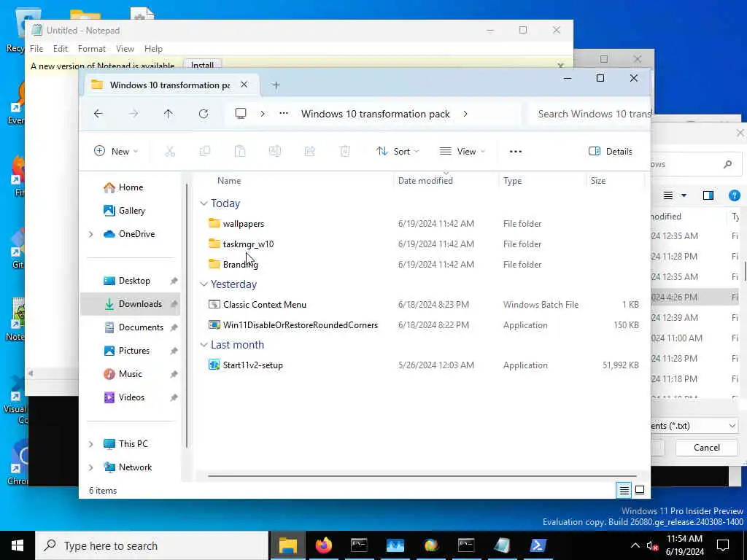Open the Notepad View menu
The height and width of the screenshot is (560, 747).
pyautogui.click(x=125, y=49)
